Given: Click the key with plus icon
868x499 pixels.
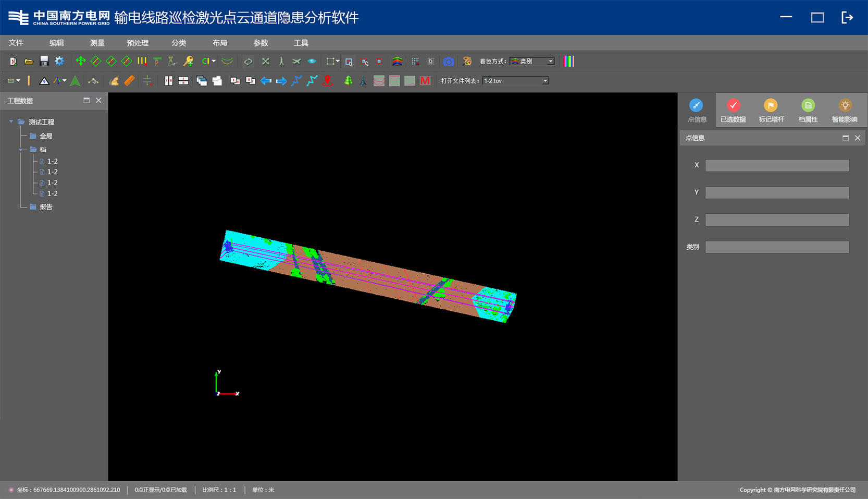Looking at the screenshot, I should pos(188,62).
